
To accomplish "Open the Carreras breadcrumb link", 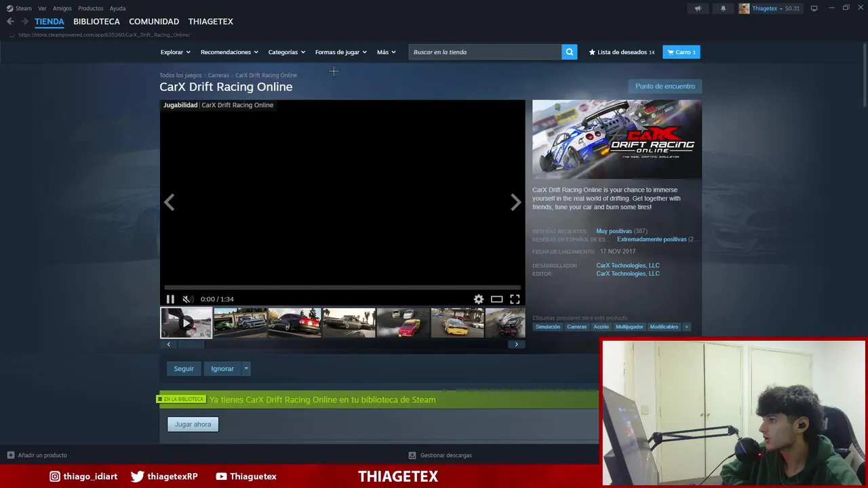I will [218, 75].
